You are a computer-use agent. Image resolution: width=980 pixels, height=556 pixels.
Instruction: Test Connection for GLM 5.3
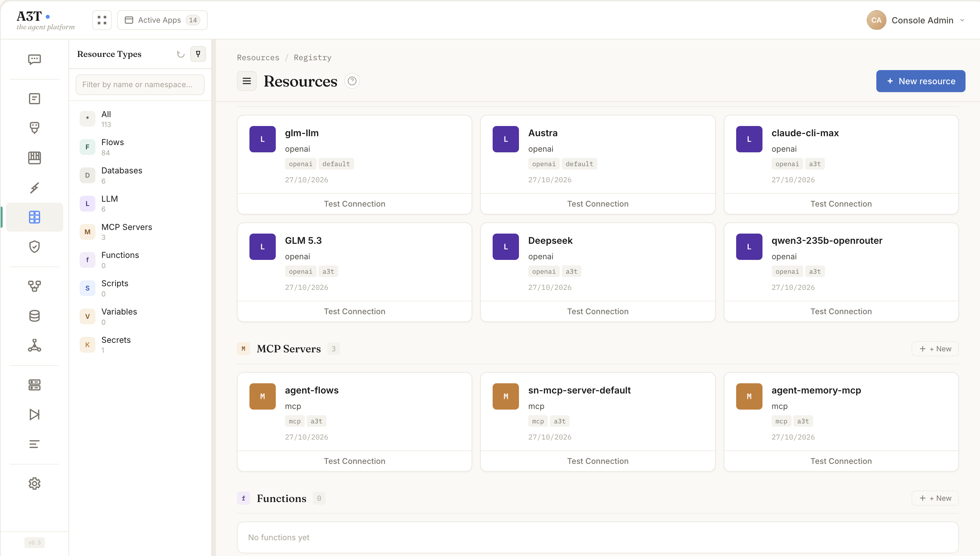pyautogui.click(x=354, y=311)
